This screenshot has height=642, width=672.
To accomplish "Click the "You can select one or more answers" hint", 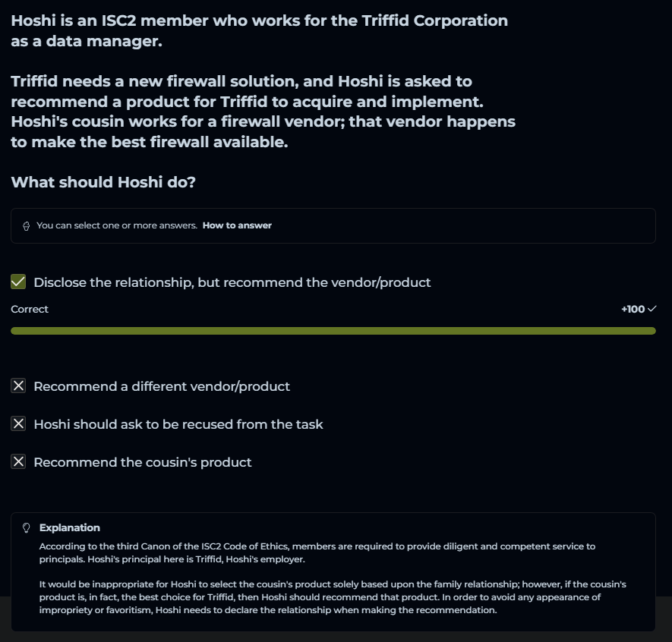I will point(117,225).
